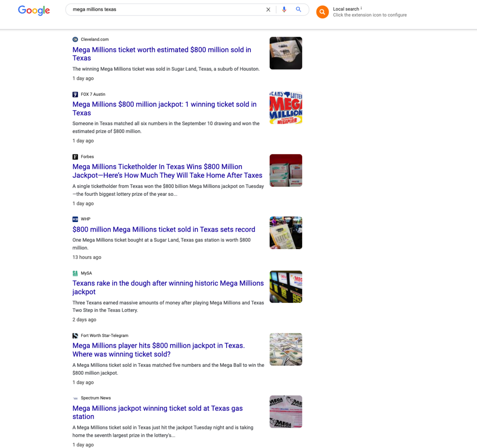Click the blue search magnifier icon
Viewport: 477px width, 448px height.
tap(299, 10)
